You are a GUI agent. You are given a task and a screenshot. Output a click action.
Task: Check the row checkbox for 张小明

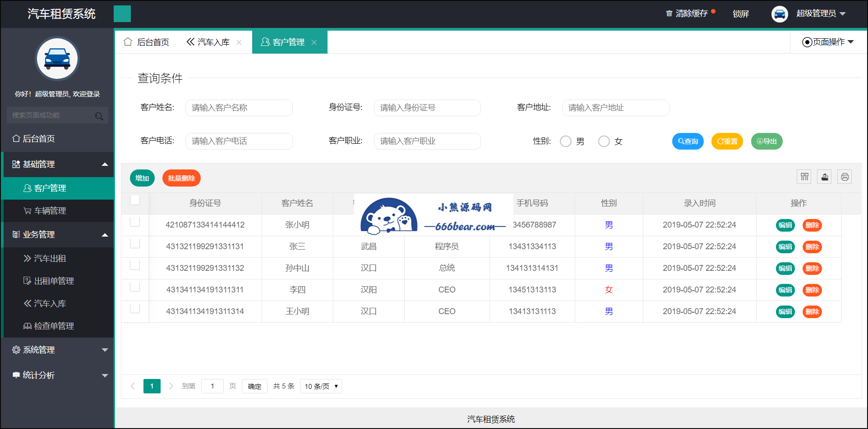click(x=135, y=221)
